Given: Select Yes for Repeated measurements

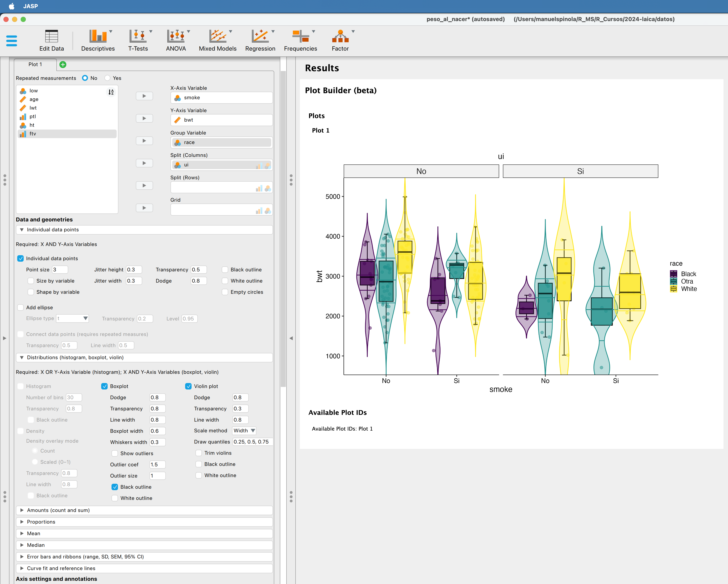Looking at the screenshot, I should pos(108,78).
